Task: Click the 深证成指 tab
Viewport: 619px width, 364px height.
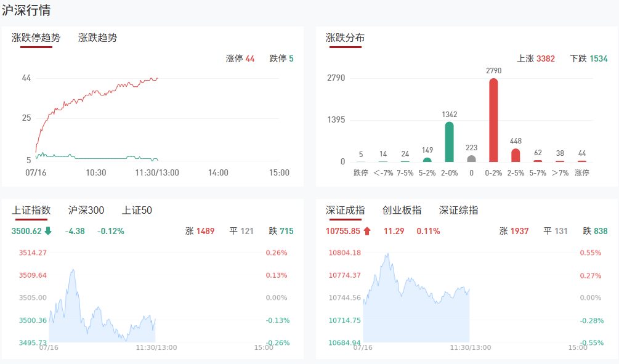Action: pyautogui.click(x=345, y=210)
